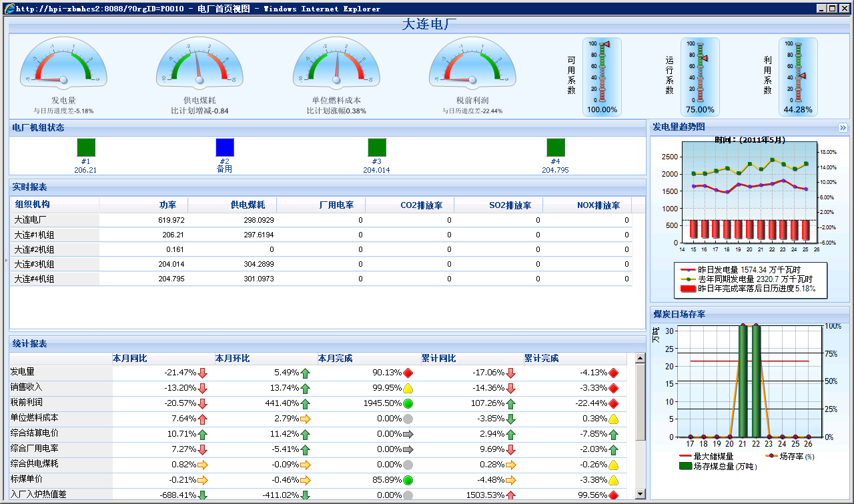
Task: Click the yellow triangle beside -3.38%
Action: 614,480
